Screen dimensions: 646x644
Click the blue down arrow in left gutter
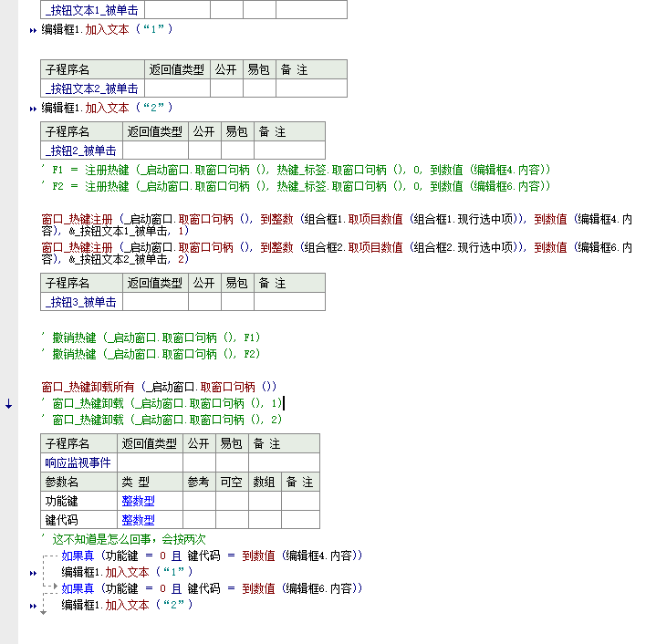[9, 404]
